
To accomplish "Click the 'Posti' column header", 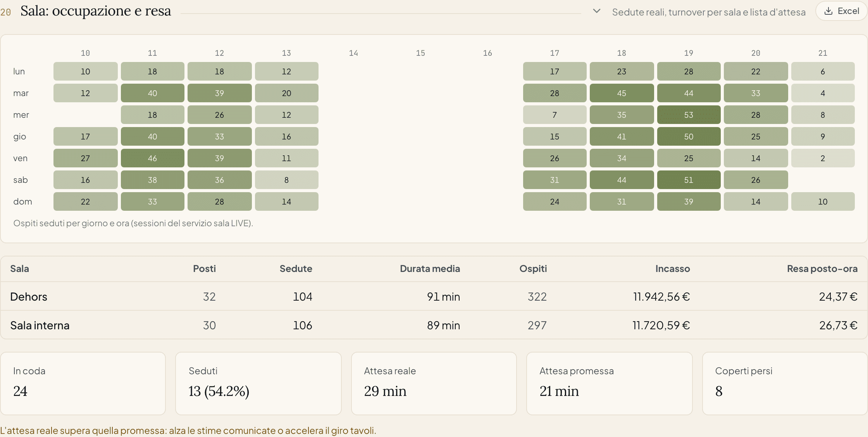I will tap(204, 268).
